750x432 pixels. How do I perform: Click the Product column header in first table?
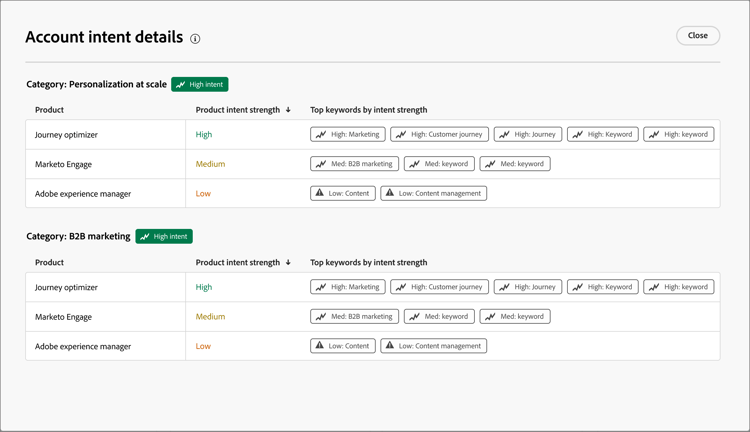click(49, 110)
